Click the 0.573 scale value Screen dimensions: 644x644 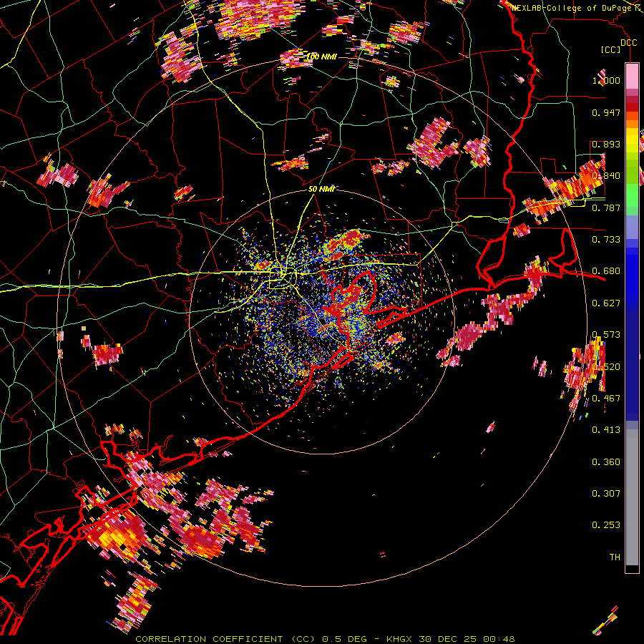tap(606, 334)
